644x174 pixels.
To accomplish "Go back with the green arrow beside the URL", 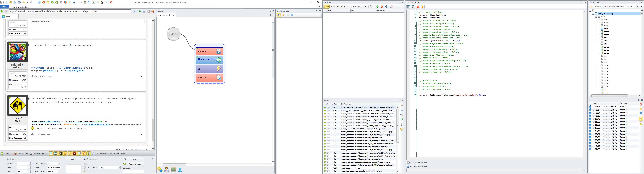I will (2, 11).
